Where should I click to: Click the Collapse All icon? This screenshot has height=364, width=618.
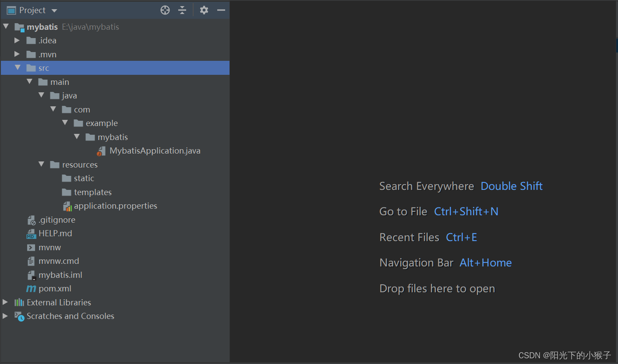[182, 10]
